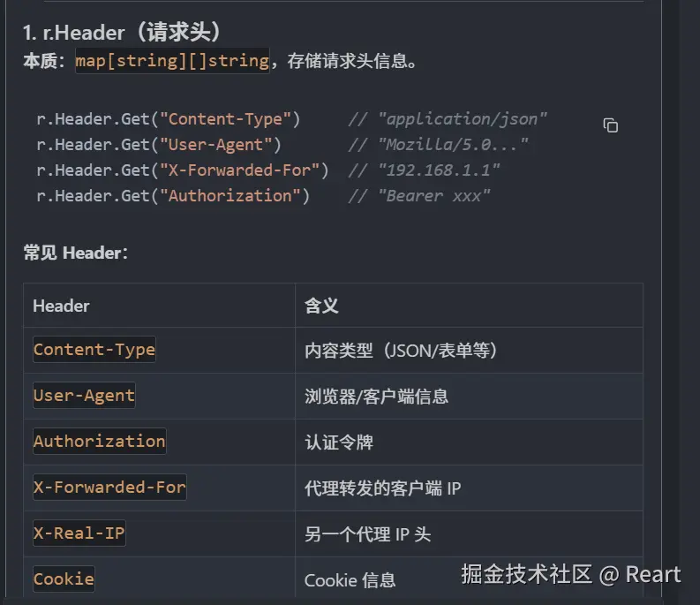The height and width of the screenshot is (605, 700).
Task: Copy the code block with the copy icon
Action: tap(610, 125)
